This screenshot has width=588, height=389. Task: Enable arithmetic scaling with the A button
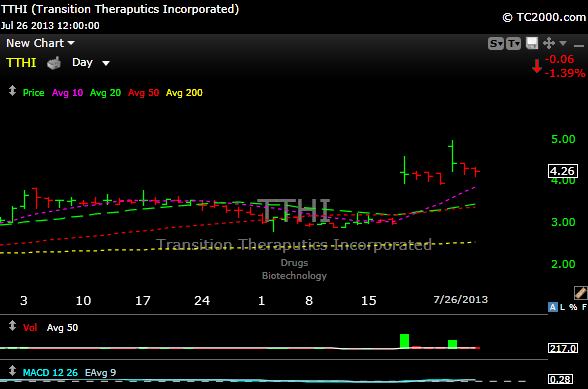[553, 307]
